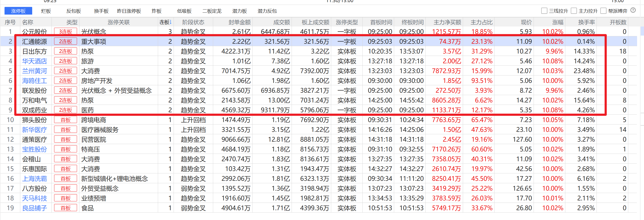The width and height of the screenshot is (644, 220).
Task: Click the 医疗器械服务 concept cell
Action: click(x=100, y=129)
